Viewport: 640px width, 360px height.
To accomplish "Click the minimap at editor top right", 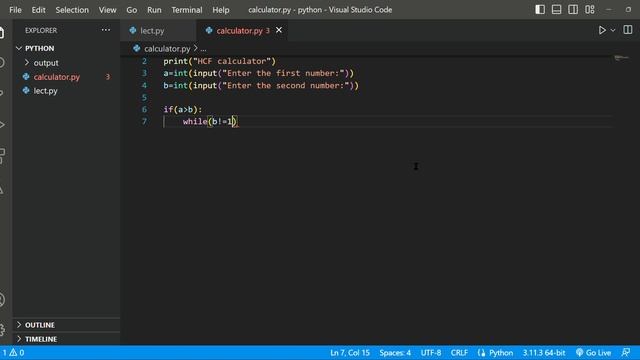I will 622,58.
